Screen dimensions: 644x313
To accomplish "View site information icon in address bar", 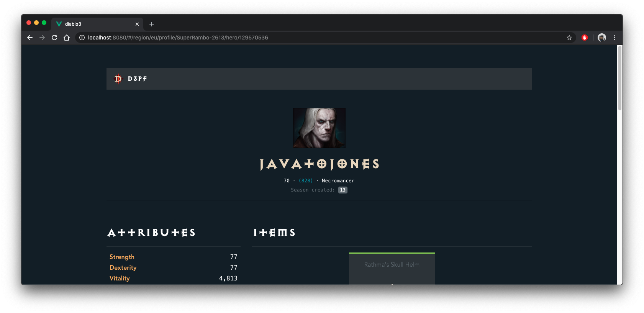I will tap(82, 38).
